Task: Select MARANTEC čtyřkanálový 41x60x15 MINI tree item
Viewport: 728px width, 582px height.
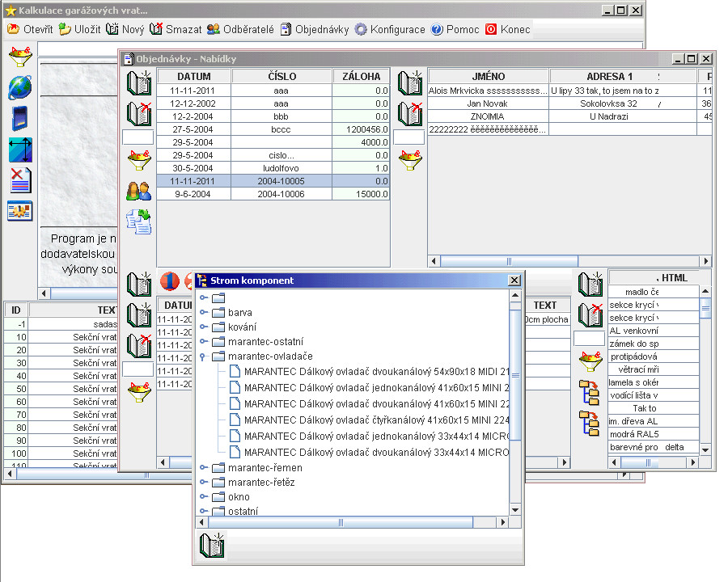Action: [370, 420]
